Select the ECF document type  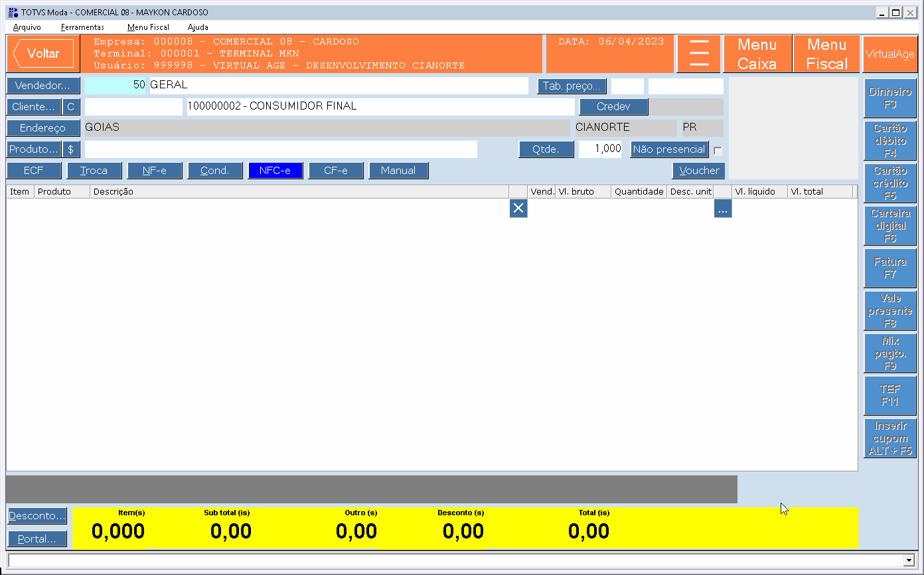[34, 171]
